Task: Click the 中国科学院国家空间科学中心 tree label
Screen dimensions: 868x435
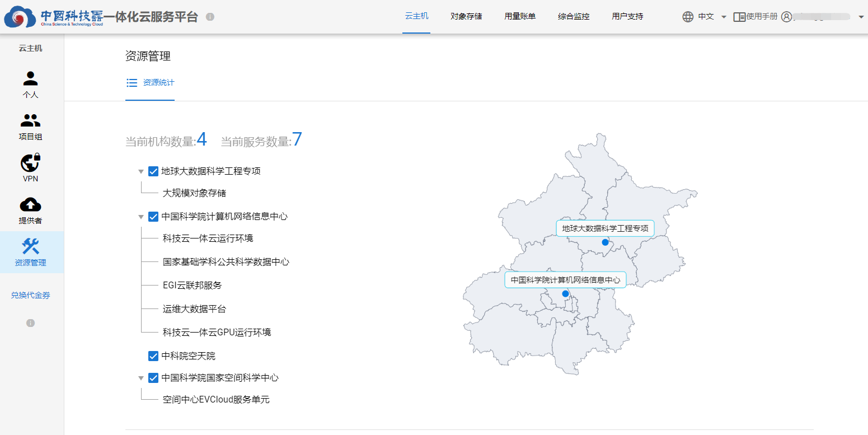Action: (x=220, y=378)
